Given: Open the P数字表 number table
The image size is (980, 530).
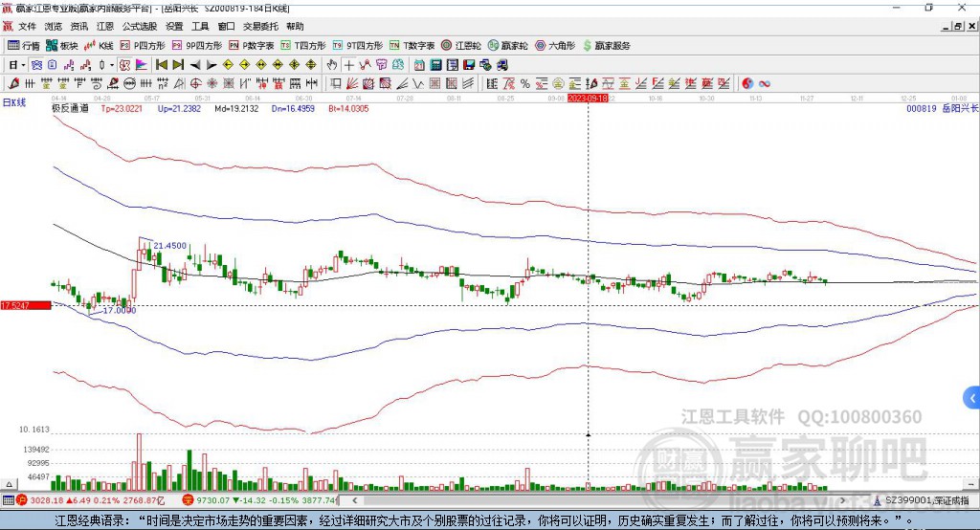Looking at the screenshot, I should [252, 46].
